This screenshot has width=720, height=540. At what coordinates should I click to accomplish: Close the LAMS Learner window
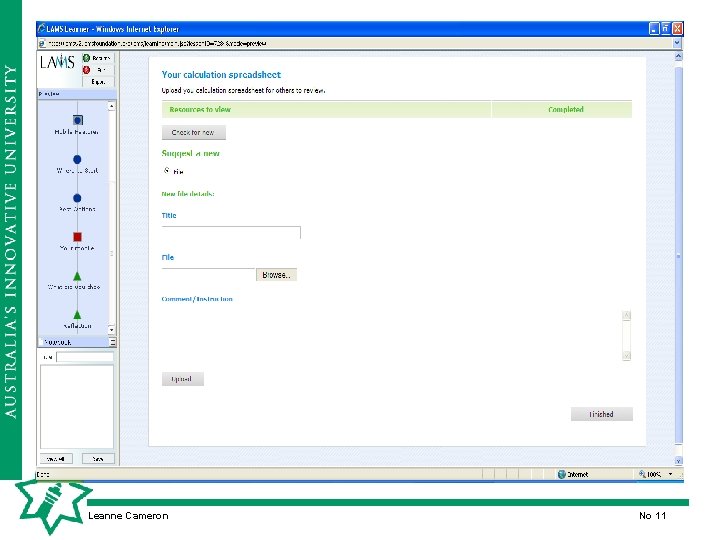(677, 29)
